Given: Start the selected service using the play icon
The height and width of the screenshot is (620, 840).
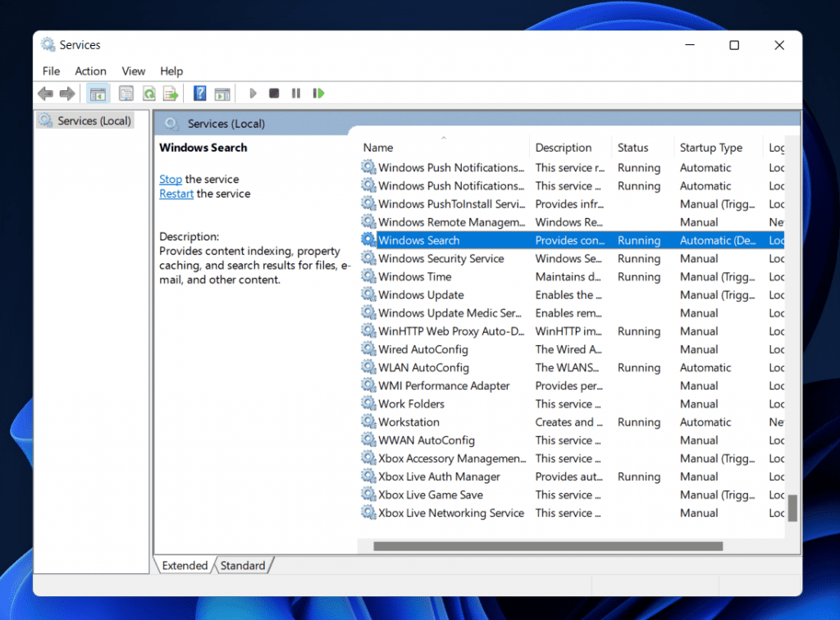Looking at the screenshot, I should coord(253,93).
